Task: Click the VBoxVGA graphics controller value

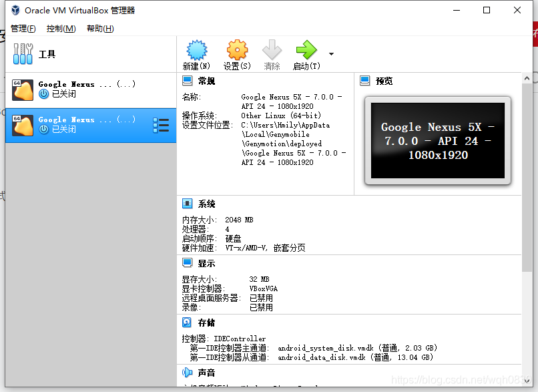Action: pyautogui.click(x=264, y=288)
